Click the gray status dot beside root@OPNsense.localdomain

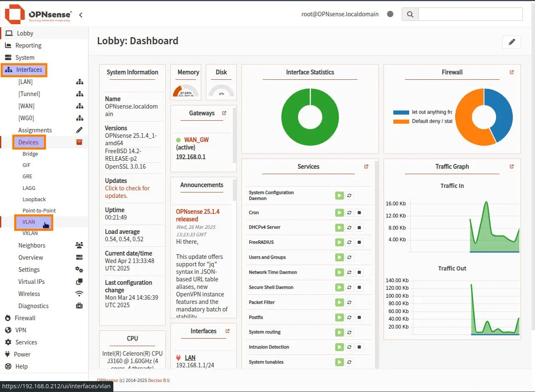(x=390, y=14)
